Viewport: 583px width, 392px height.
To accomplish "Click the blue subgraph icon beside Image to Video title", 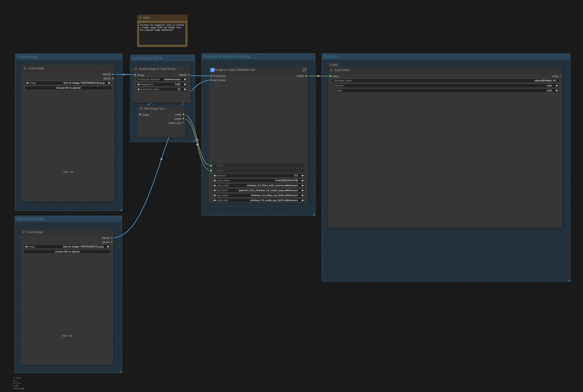I will click(x=212, y=70).
